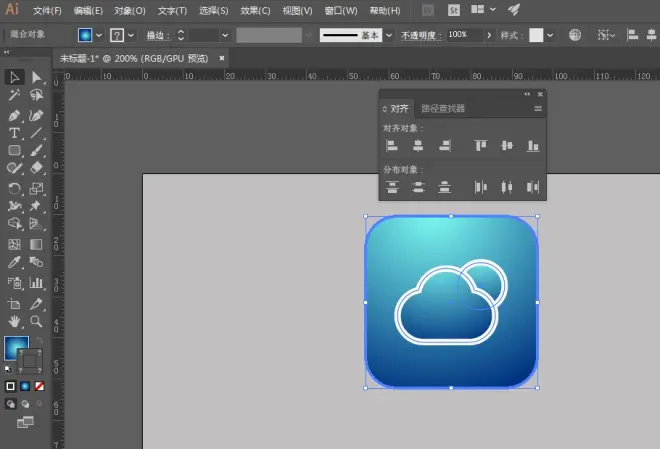Select the Eyedropper tool

[14, 262]
